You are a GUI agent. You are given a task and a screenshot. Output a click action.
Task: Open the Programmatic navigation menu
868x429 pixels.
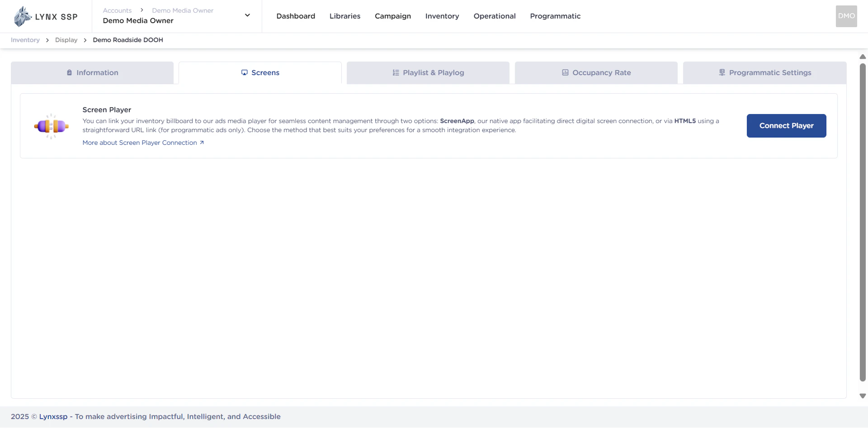[555, 16]
